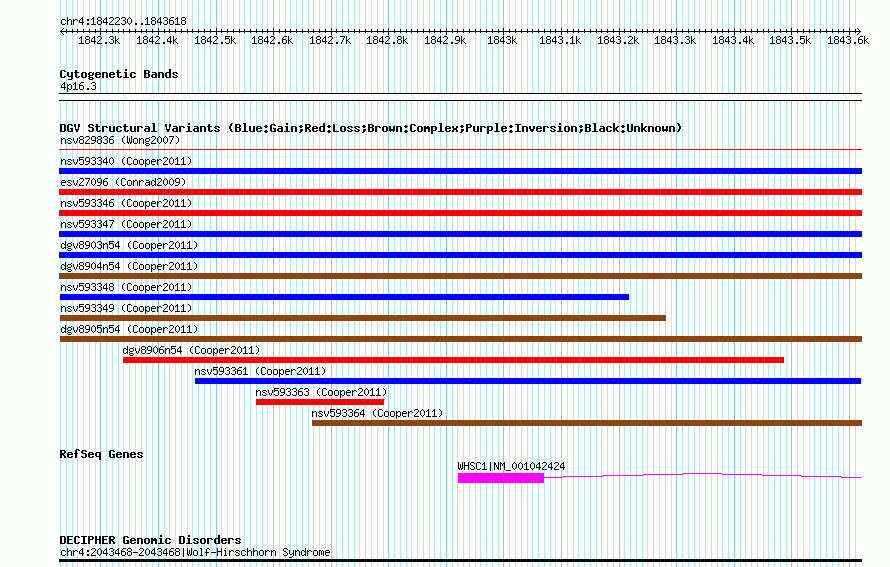Image resolution: width=890 pixels, height=567 pixels.
Task: Select the nsv593348 blue gain bar
Action: [344, 297]
